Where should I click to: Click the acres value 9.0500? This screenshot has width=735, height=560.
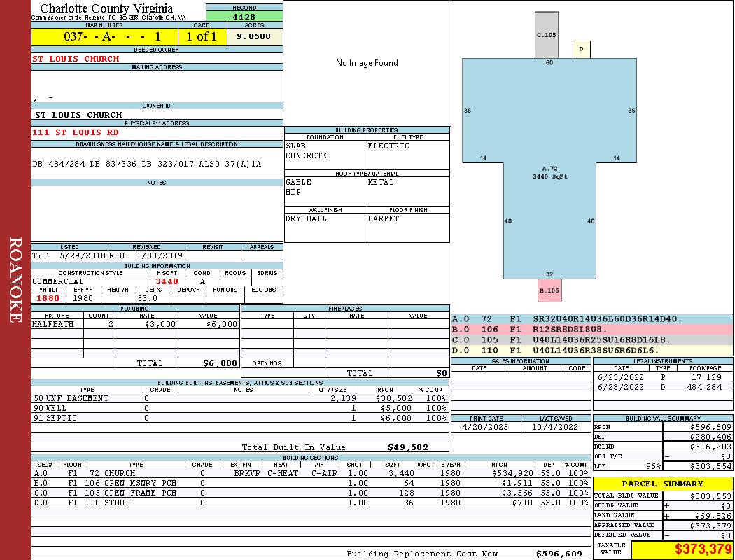pos(254,36)
